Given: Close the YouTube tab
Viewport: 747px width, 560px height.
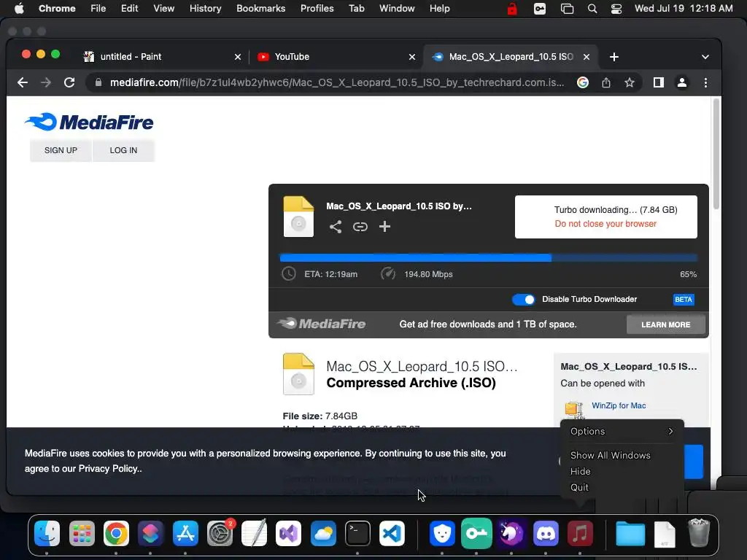Looking at the screenshot, I should pos(412,57).
